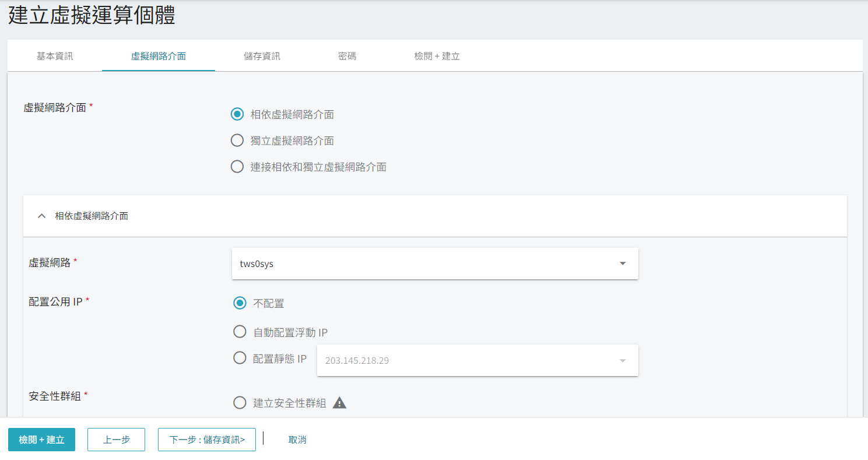This screenshot has width=868, height=460.
Task: Click the 上一步 button
Action: click(x=117, y=440)
